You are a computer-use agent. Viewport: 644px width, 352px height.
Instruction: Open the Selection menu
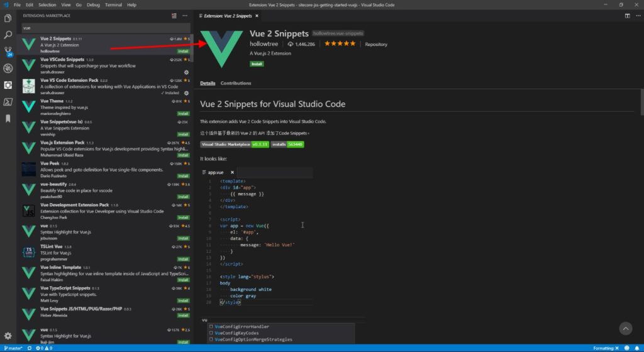(47, 5)
